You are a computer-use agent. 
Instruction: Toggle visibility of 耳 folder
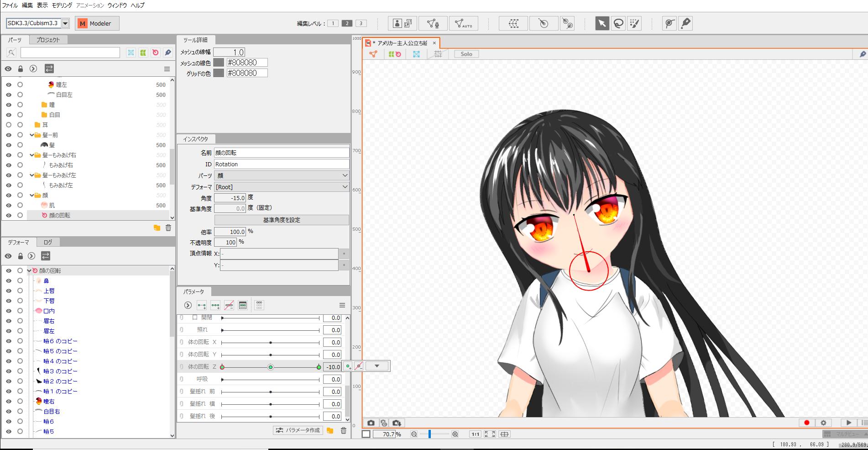[9, 125]
